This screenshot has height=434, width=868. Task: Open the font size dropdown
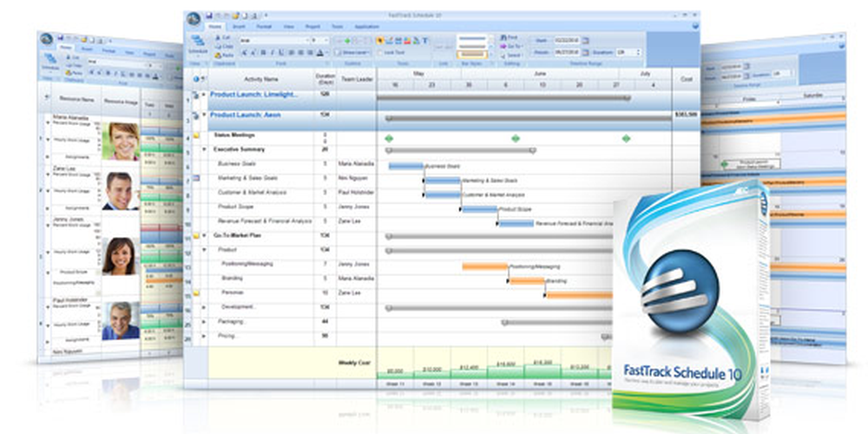326,41
